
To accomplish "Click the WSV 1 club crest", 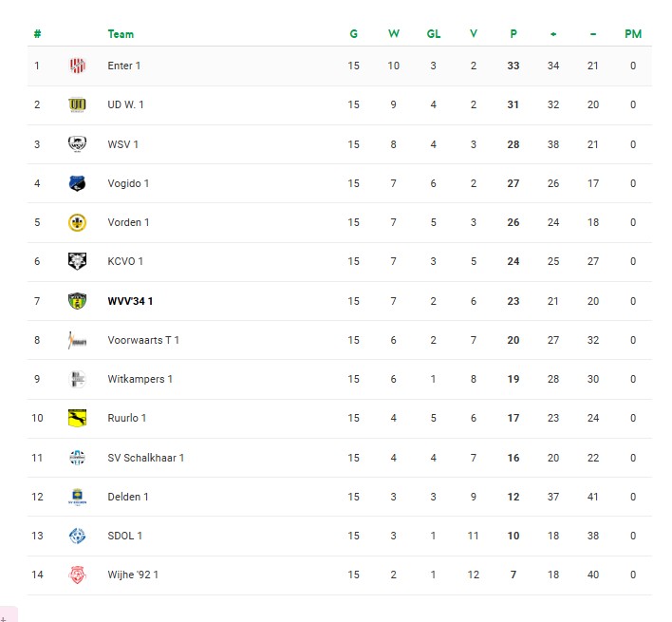I will pyautogui.click(x=77, y=144).
